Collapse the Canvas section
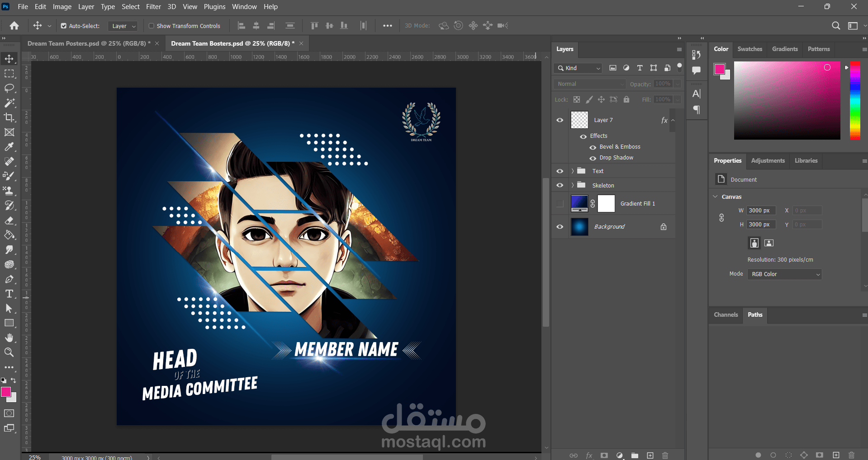Screen dimensions: 868x460 pyautogui.click(x=715, y=197)
